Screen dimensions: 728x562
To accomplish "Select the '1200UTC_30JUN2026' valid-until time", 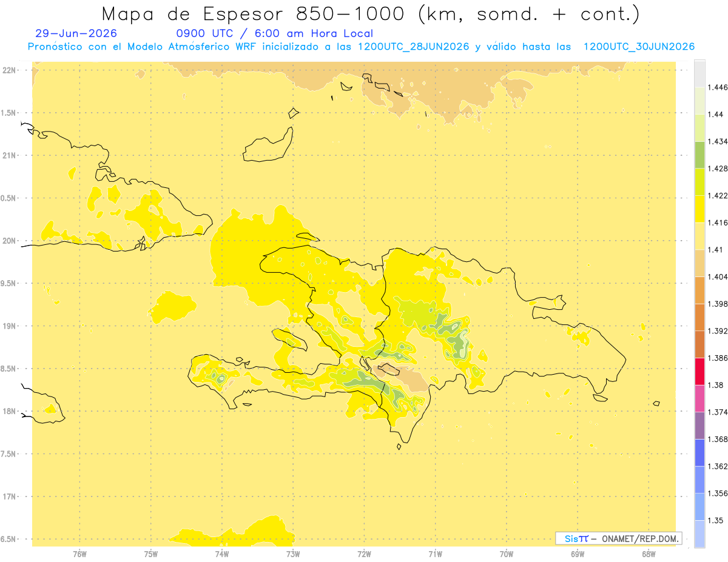I will (x=639, y=47).
